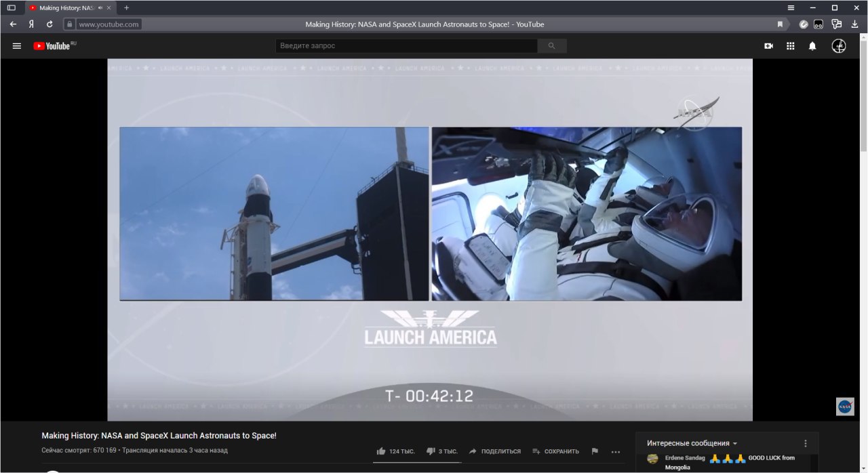Click the Поделиться share button
This screenshot has height=473, width=868.
tap(495, 451)
